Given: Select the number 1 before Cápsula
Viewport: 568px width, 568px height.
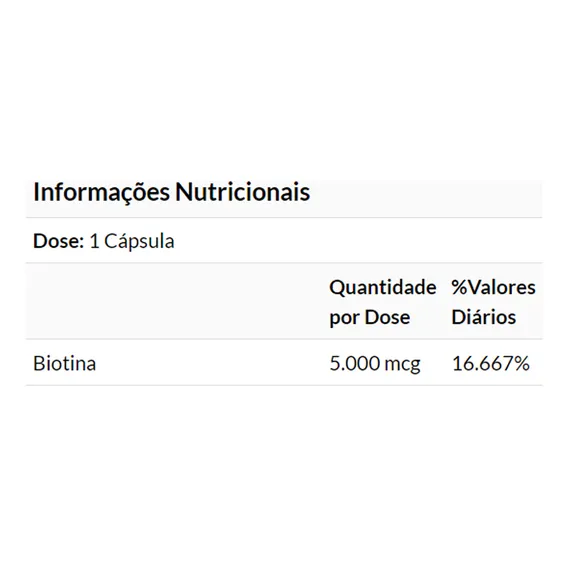Looking at the screenshot, I should (x=94, y=241).
